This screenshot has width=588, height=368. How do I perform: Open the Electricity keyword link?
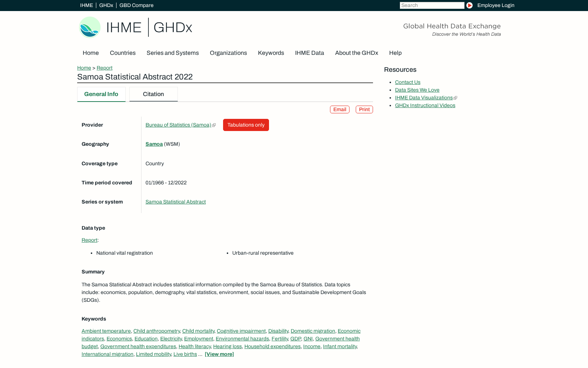(x=171, y=339)
